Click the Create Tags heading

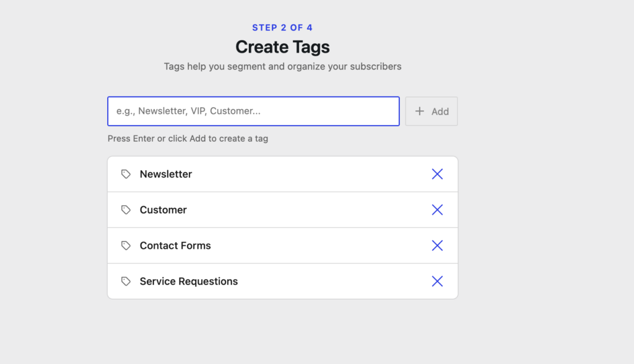point(282,47)
